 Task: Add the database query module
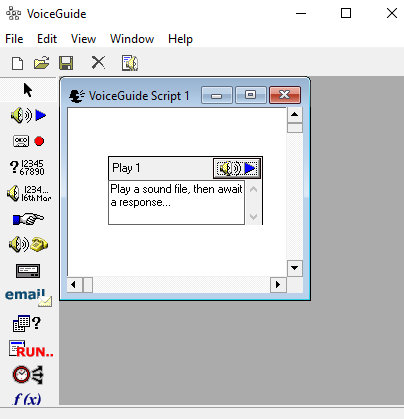27,323
